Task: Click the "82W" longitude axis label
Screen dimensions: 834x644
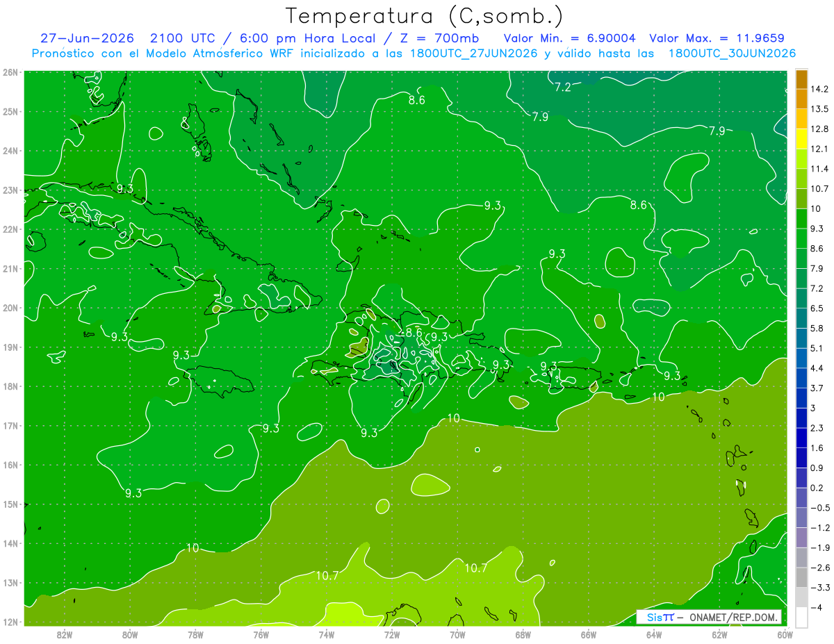Action: [65, 634]
